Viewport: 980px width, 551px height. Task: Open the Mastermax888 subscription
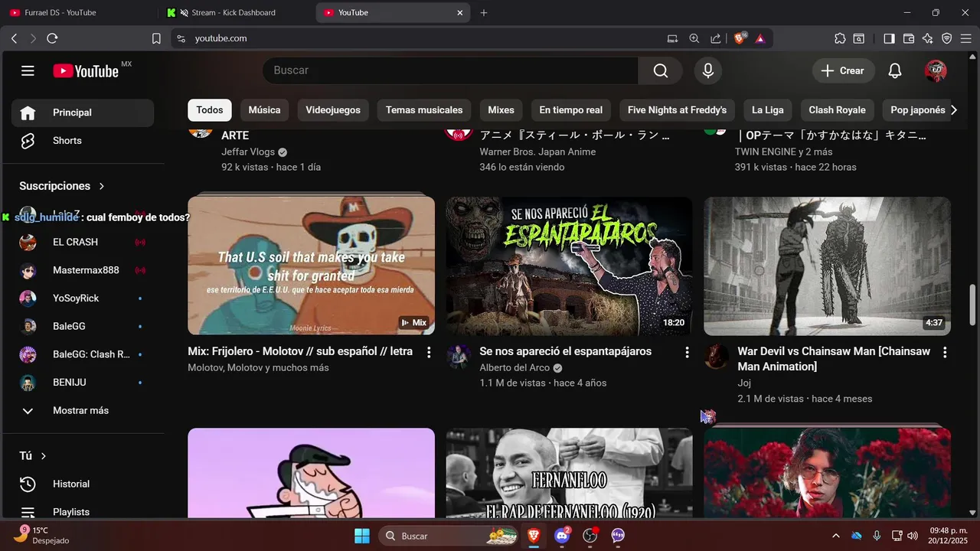pyautogui.click(x=83, y=270)
